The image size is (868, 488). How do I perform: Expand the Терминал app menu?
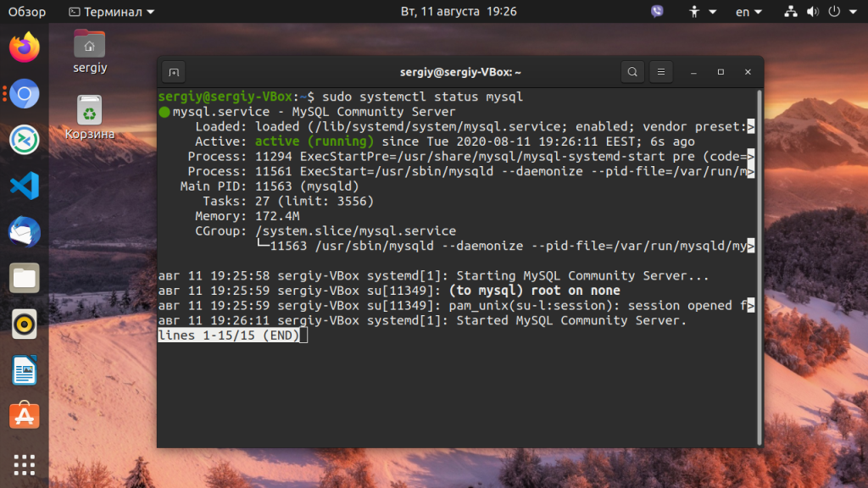tap(111, 12)
